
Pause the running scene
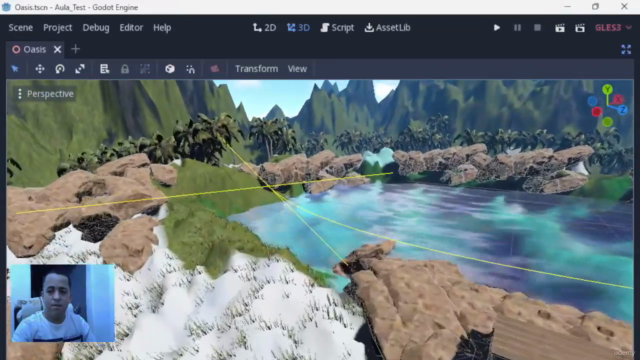pyautogui.click(x=517, y=28)
